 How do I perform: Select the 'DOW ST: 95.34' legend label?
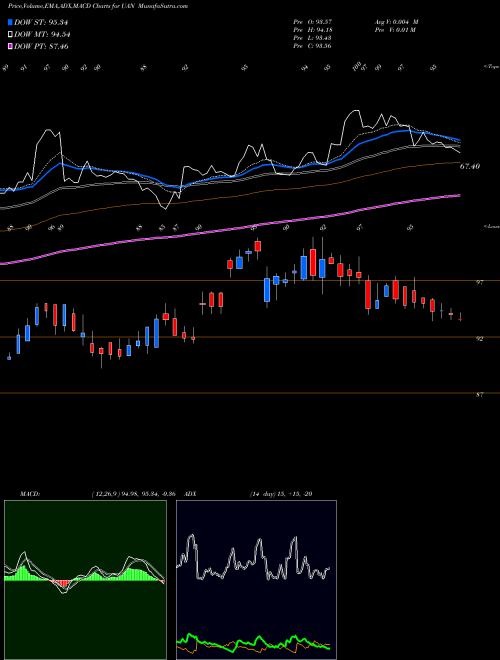pyautogui.click(x=41, y=22)
